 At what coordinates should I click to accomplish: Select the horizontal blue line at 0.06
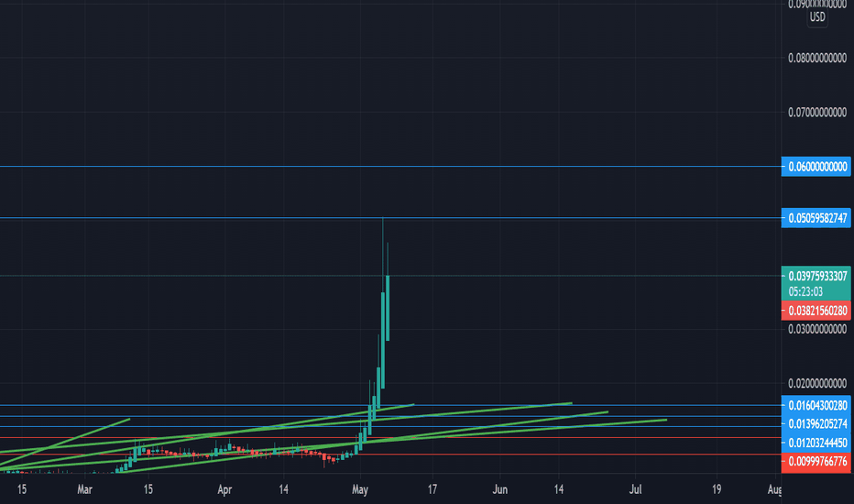click(390, 166)
